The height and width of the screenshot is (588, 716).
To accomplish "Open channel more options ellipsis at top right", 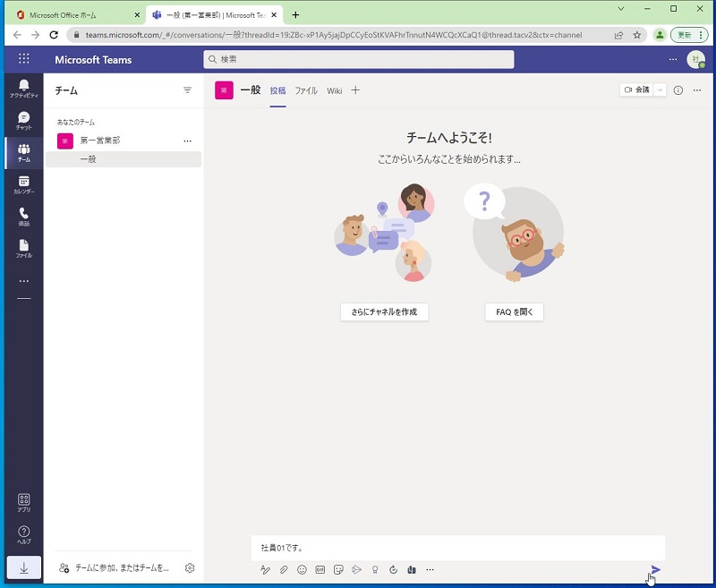I will click(x=697, y=90).
